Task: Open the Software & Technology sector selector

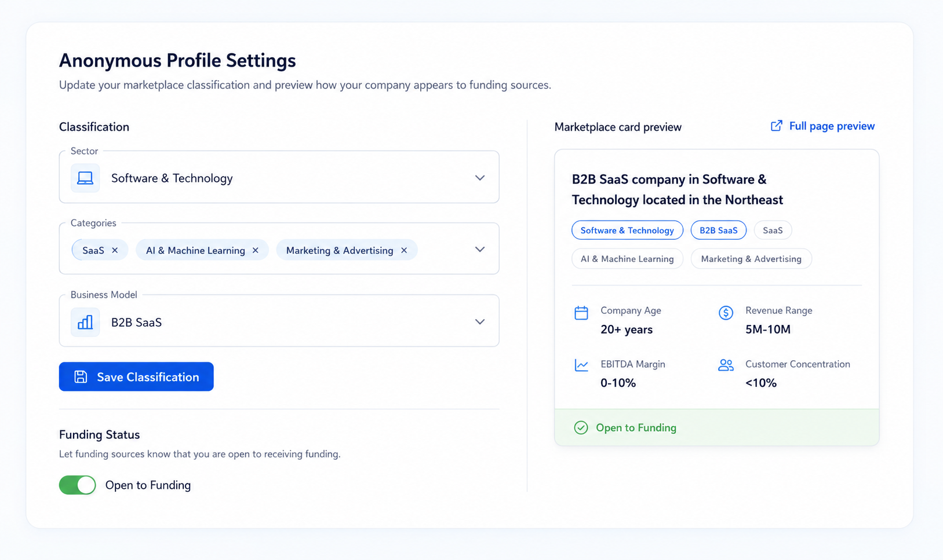Action: click(x=279, y=177)
